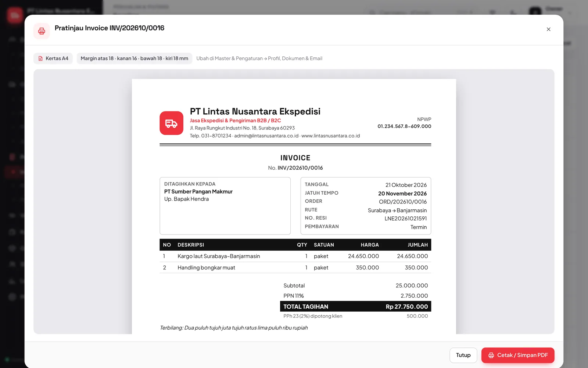
Task: Click the printer icon beside the Pratinjau Invoice title
Action: point(42,31)
